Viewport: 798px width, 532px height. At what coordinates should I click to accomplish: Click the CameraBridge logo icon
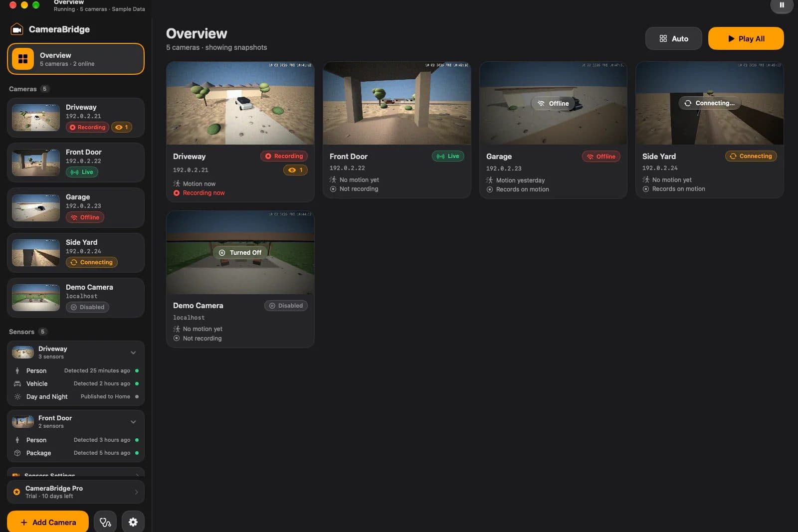17,29
